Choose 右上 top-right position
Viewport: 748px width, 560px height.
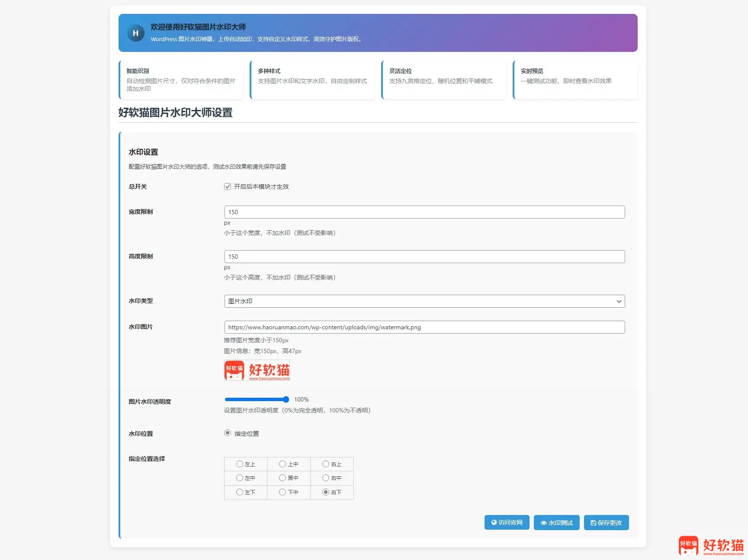326,464
